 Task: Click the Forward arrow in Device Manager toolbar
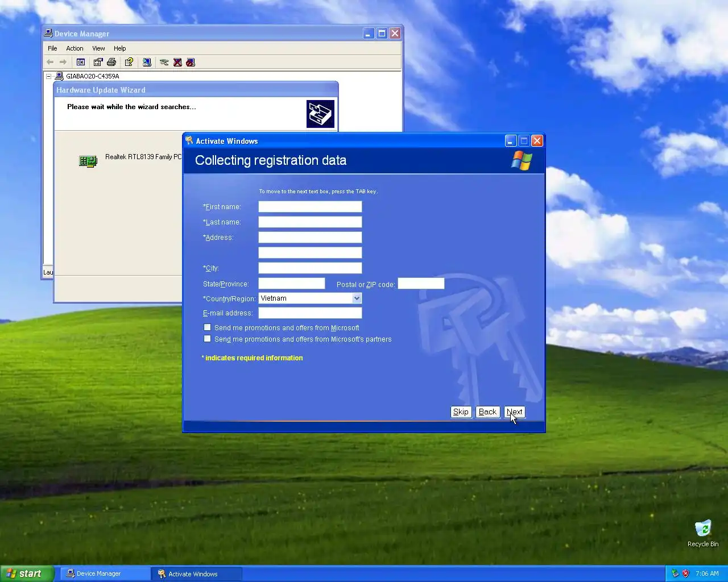coord(63,62)
